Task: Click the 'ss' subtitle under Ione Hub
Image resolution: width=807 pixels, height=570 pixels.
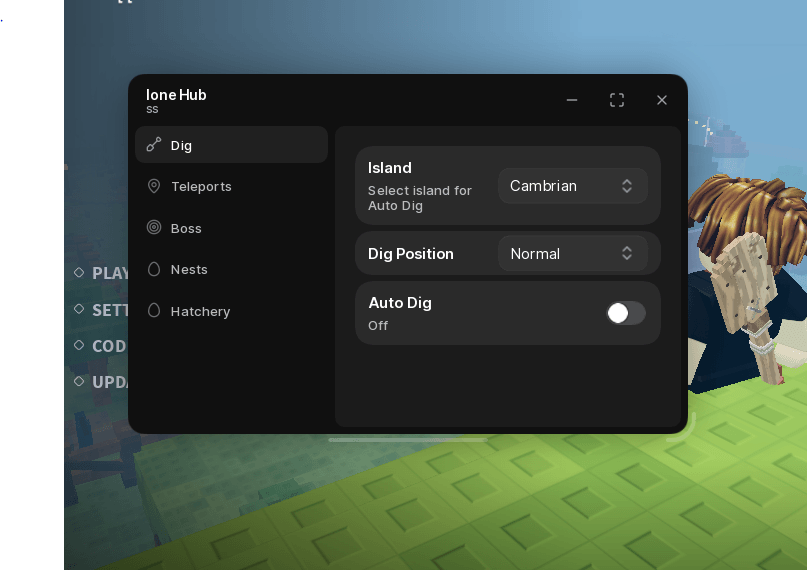Action: tap(152, 109)
